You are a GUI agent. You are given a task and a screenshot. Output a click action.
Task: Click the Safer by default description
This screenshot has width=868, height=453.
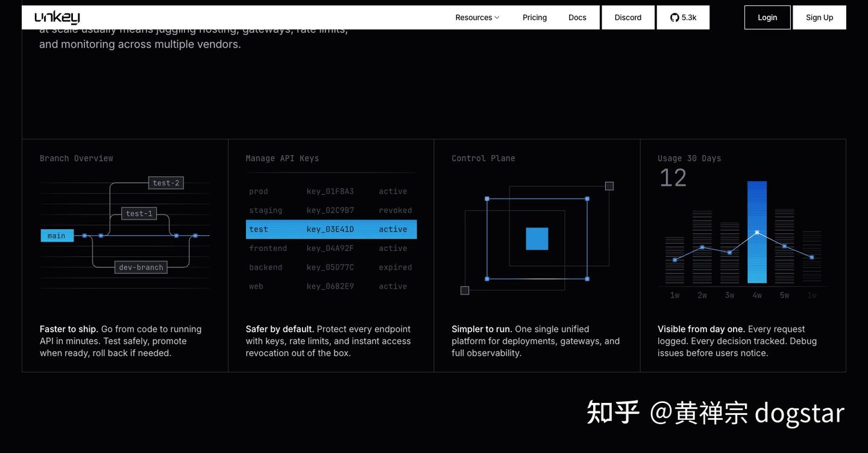329,341
